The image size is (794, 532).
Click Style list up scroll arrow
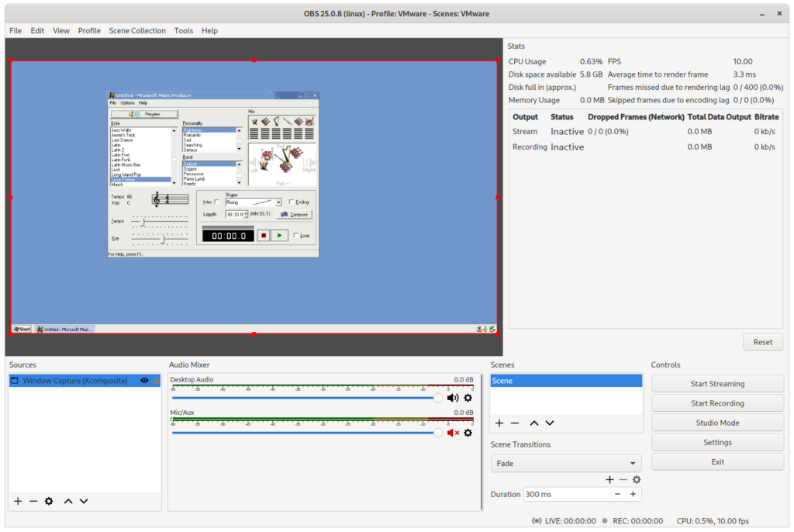point(174,130)
